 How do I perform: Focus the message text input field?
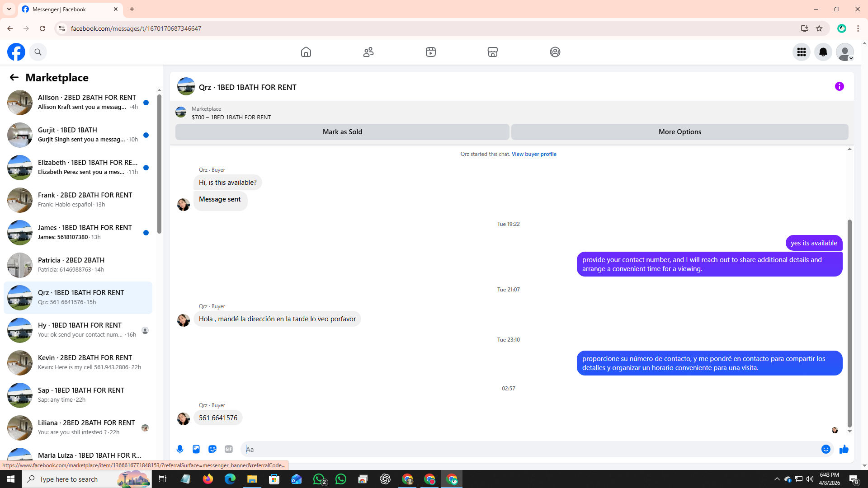tap(529, 449)
